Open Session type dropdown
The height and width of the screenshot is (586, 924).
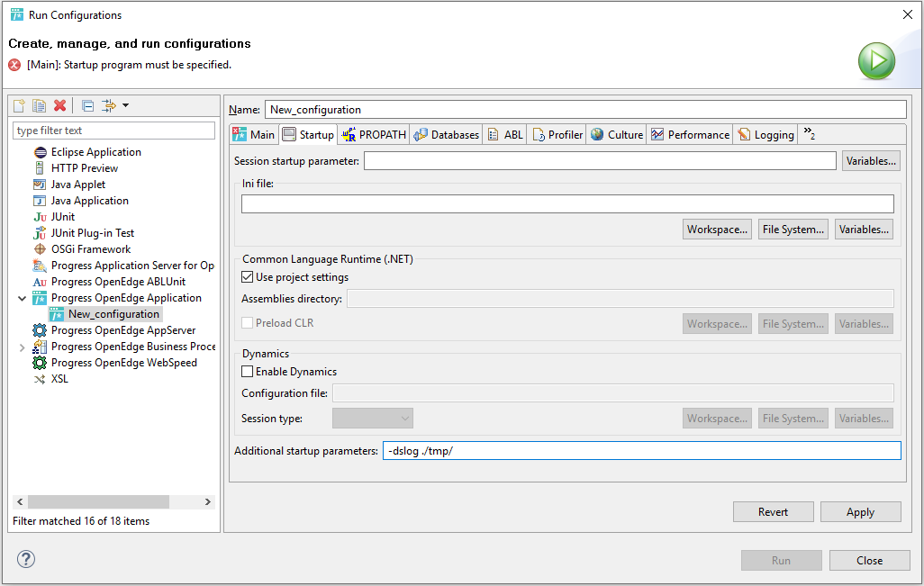[x=373, y=419]
